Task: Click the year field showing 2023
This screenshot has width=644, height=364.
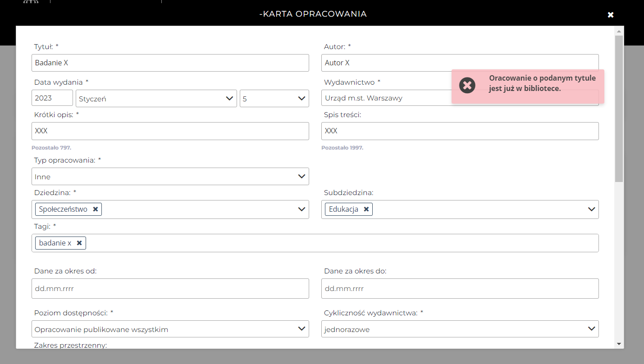Action: [52, 98]
